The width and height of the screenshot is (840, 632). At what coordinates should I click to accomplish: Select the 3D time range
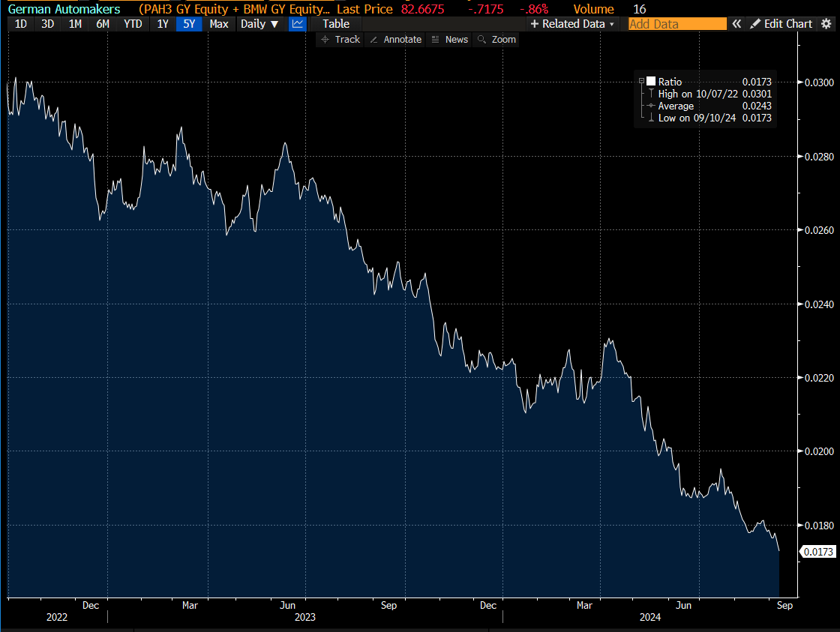[x=48, y=24]
